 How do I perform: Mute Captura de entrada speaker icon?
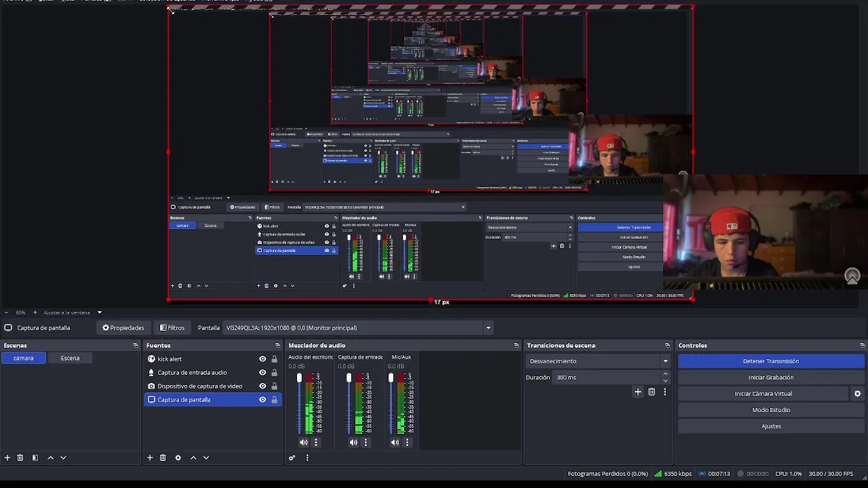353,442
